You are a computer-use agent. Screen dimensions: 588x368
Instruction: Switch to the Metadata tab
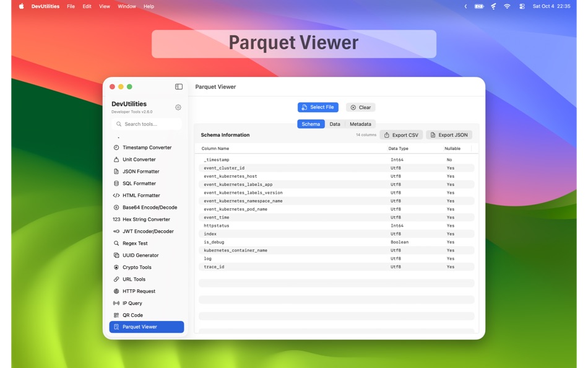360,124
